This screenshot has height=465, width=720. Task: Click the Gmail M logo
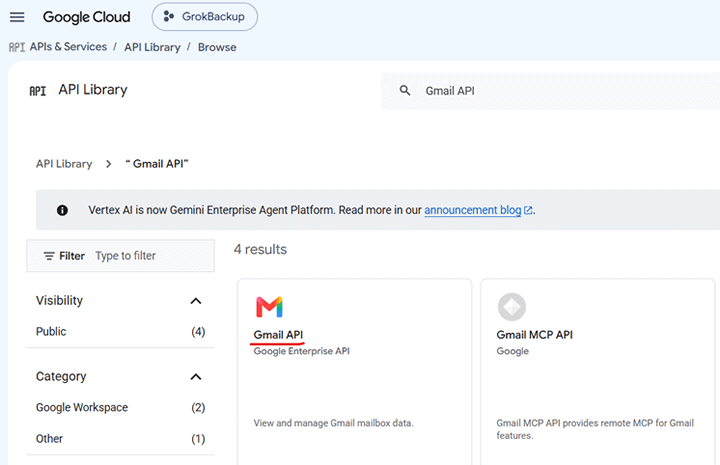pyautogui.click(x=269, y=307)
